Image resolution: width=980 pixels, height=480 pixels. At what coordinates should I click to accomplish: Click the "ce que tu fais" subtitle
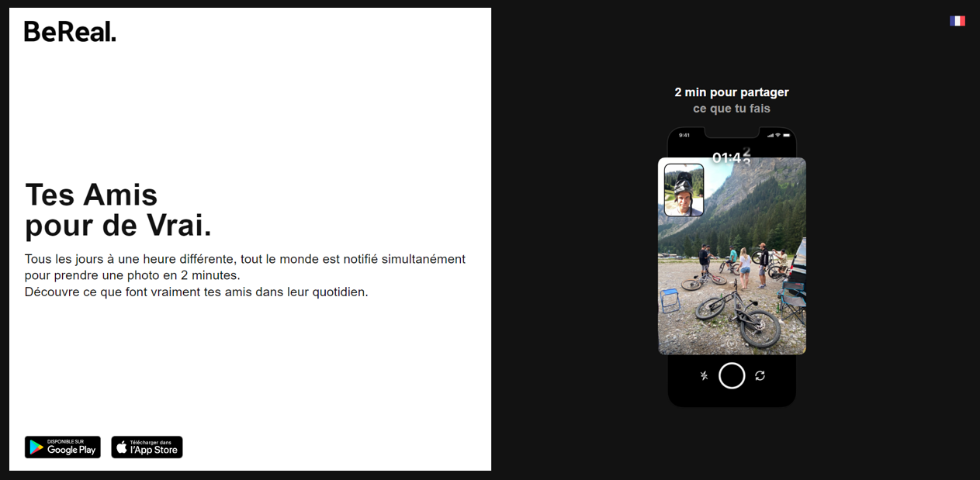point(732,109)
